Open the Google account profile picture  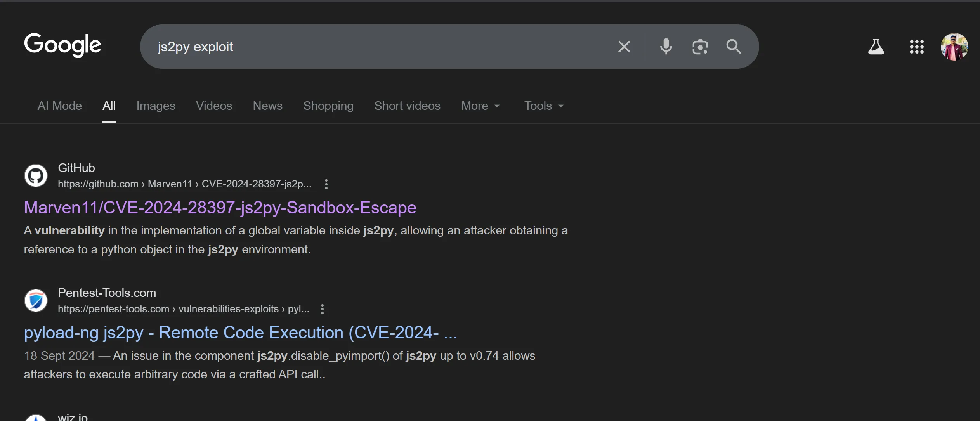pos(954,47)
